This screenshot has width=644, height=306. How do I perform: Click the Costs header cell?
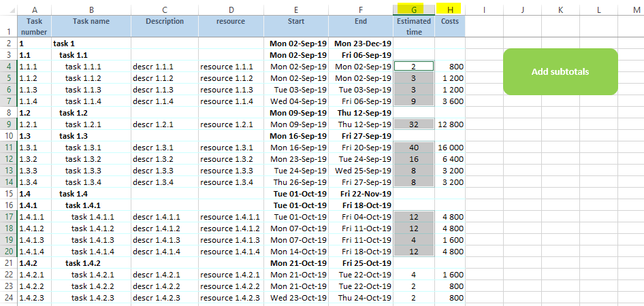[450, 27]
